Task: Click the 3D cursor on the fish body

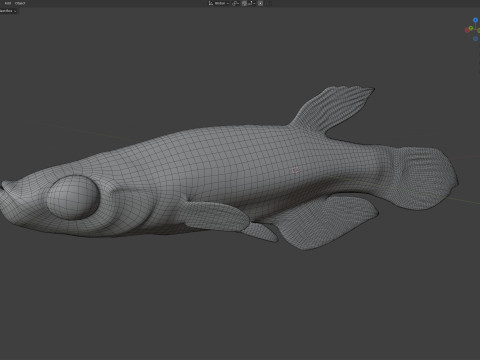Action: coord(295,170)
